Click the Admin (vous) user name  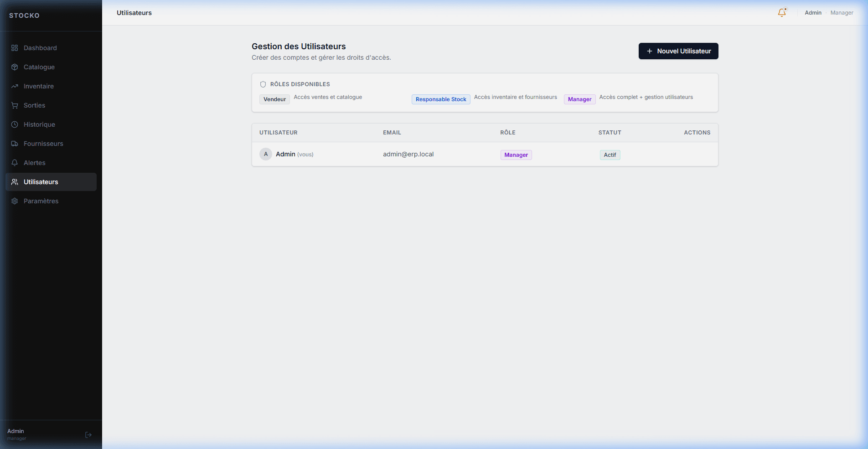[294, 154]
